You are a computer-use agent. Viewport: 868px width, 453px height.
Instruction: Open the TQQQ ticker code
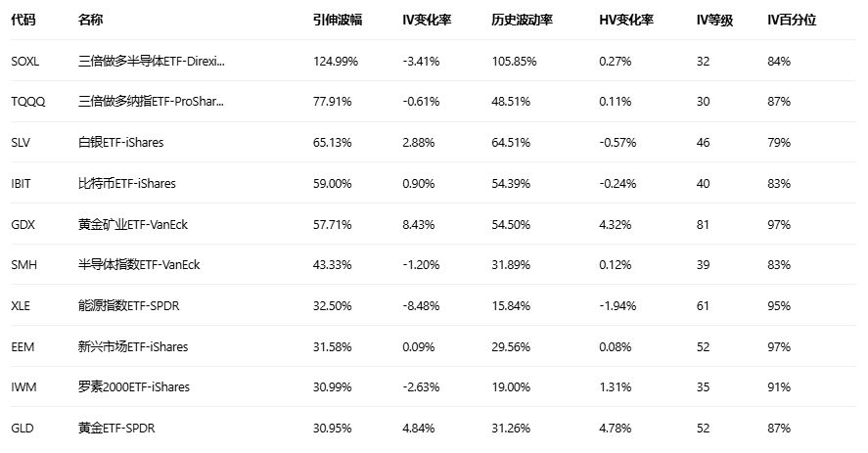pyautogui.click(x=26, y=101)
